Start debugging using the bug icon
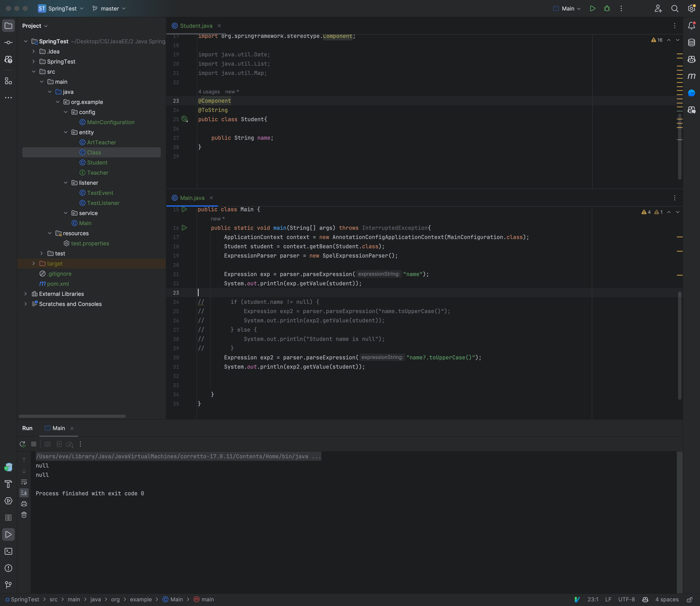The height and width of the screenshot is (606, 700). pos(607,8)
